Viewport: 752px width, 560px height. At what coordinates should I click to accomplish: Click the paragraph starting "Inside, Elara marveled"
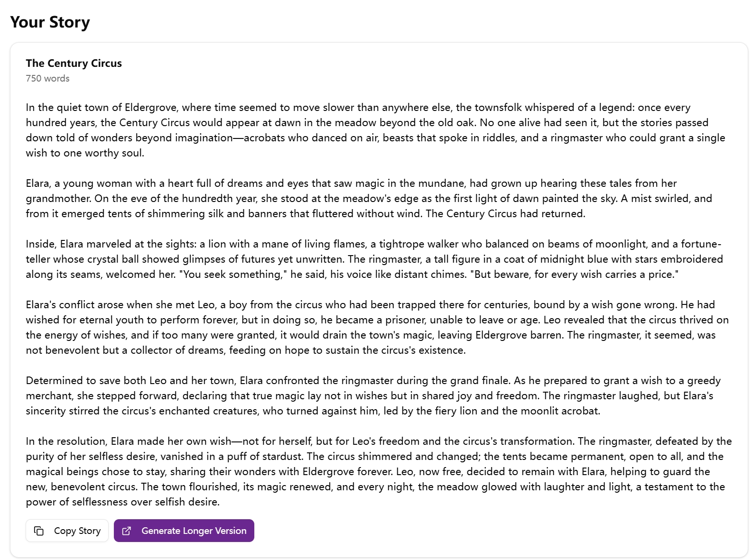(374, 259)
